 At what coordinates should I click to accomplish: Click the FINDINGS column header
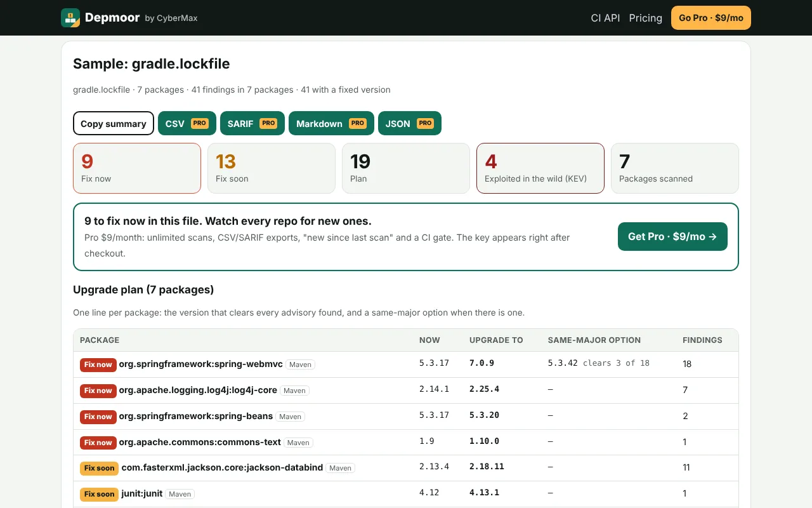point(702,340)
